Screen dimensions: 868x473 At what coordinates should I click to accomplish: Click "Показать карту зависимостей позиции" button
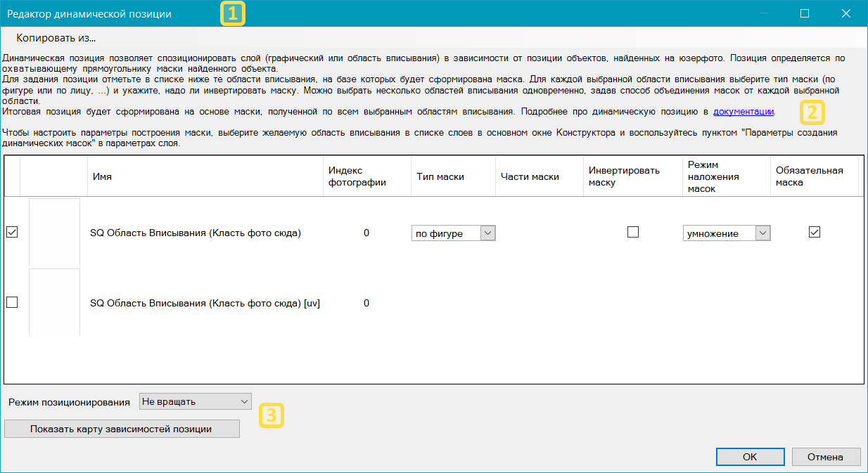[121, 429]
